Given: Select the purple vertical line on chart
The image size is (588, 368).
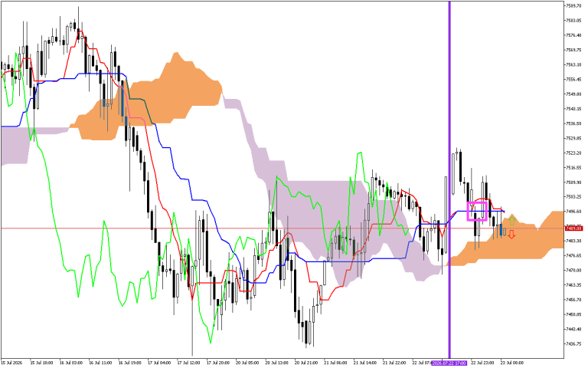Looking at the screenshot, I should pyautogui.click(x=449, y=179).
